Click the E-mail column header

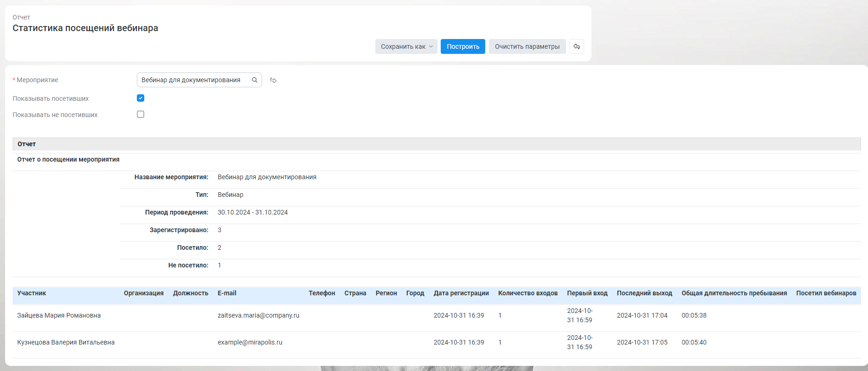point(227,293)
